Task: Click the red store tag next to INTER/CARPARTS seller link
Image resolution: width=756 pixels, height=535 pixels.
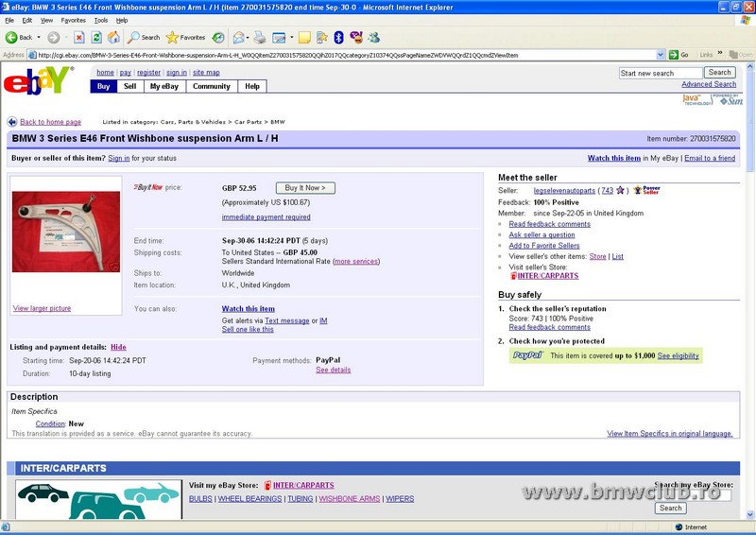Action: point(513,276)
